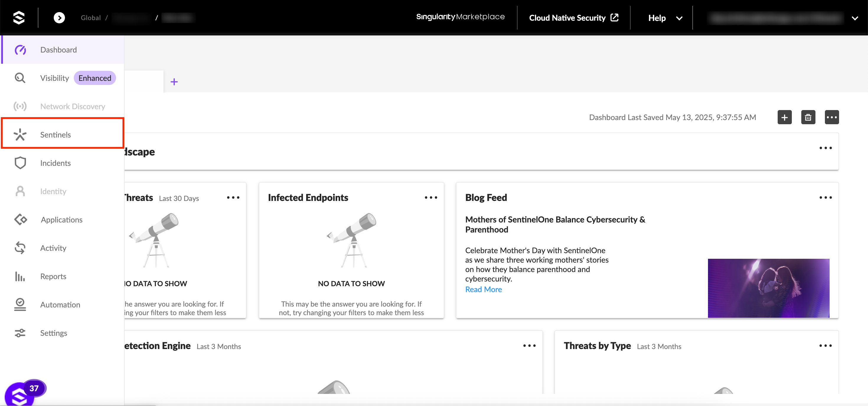Open Reports from the sidebar
This screenshot has height=406, width=868.
click(63, 276)
